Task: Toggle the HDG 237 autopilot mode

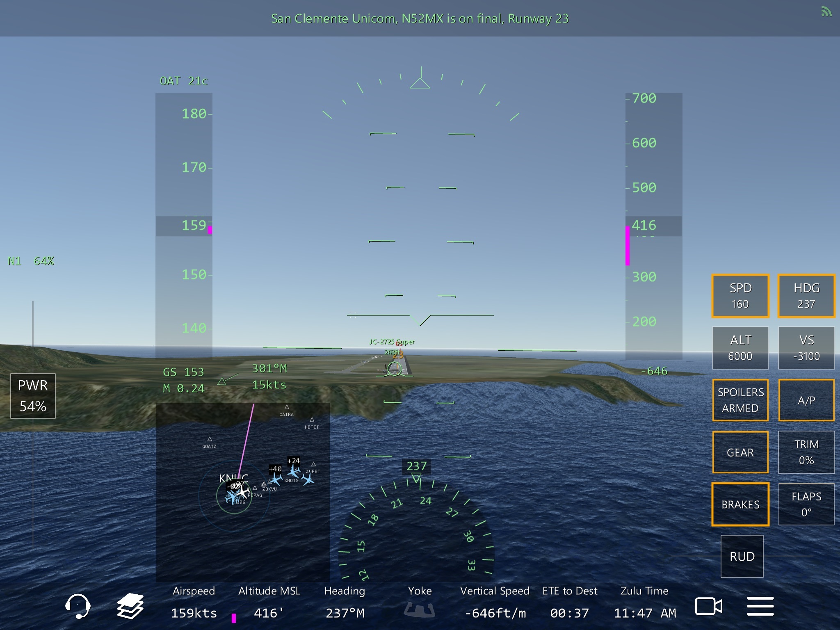Action: click(806, 296)
